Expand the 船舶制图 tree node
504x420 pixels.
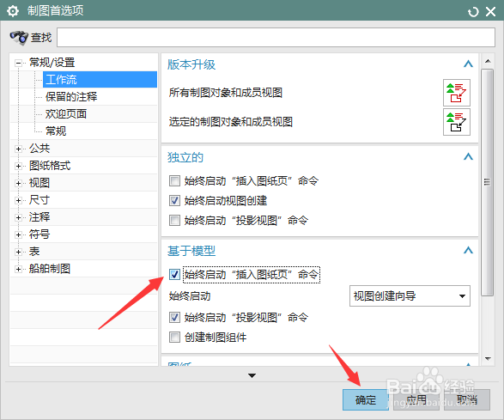[18, 269]
